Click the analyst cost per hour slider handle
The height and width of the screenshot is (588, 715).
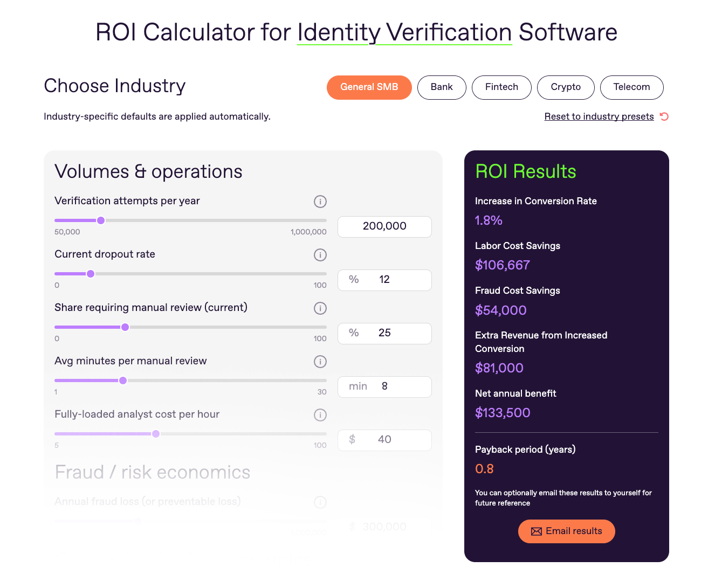click(x=156, y=433)
